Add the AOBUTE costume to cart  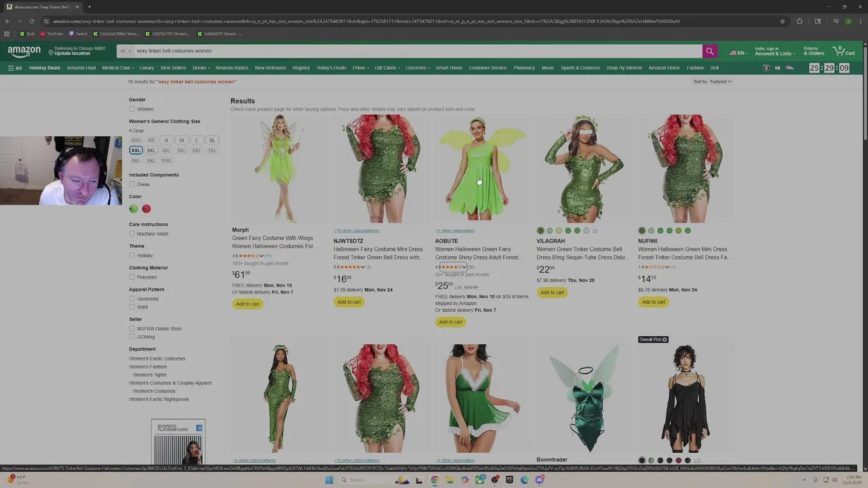[x=450, y=322]
